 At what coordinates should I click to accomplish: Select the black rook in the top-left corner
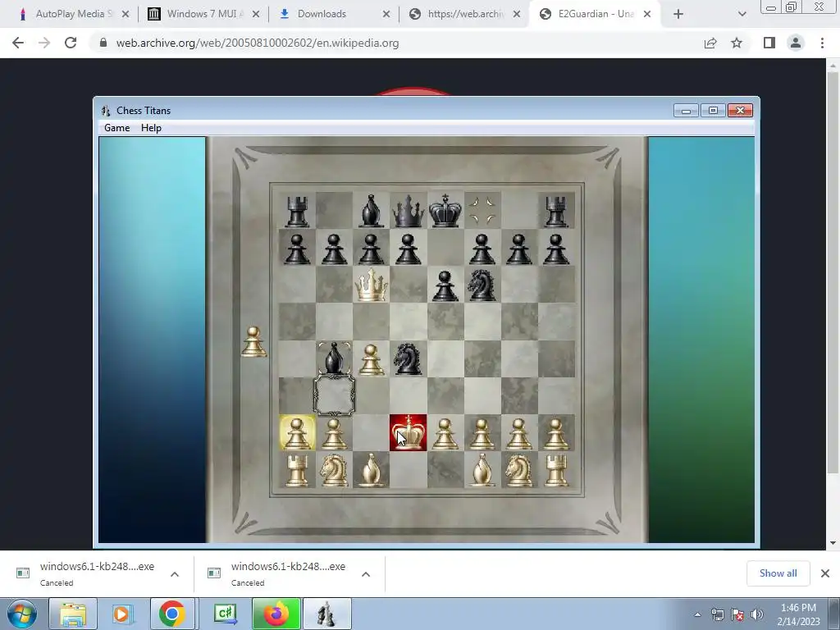click(x=297, y=211)
